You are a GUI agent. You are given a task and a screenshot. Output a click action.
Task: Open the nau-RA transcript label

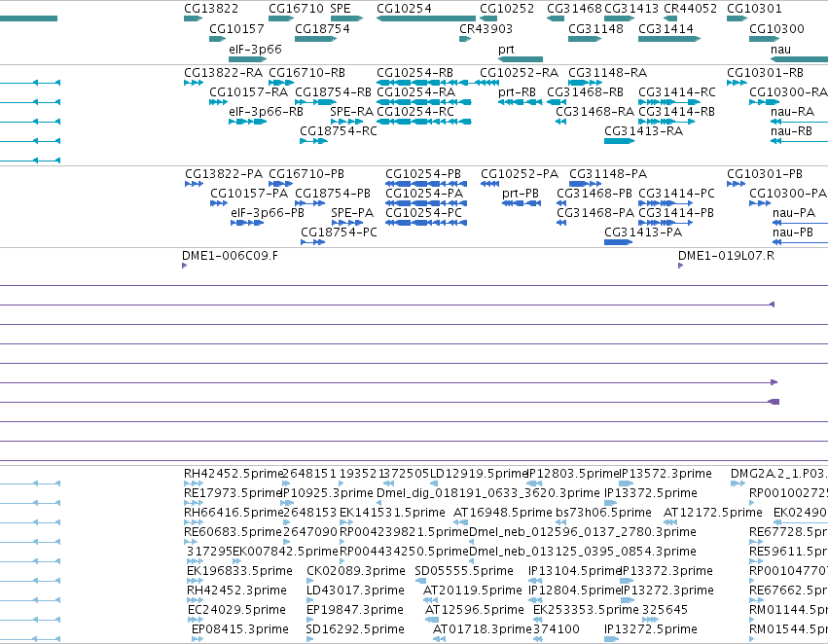(792, 111)
